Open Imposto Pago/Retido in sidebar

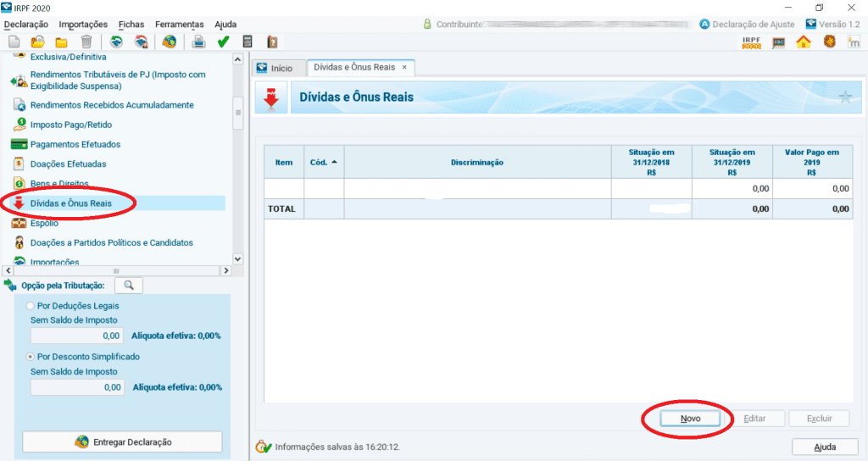(71, 125)
